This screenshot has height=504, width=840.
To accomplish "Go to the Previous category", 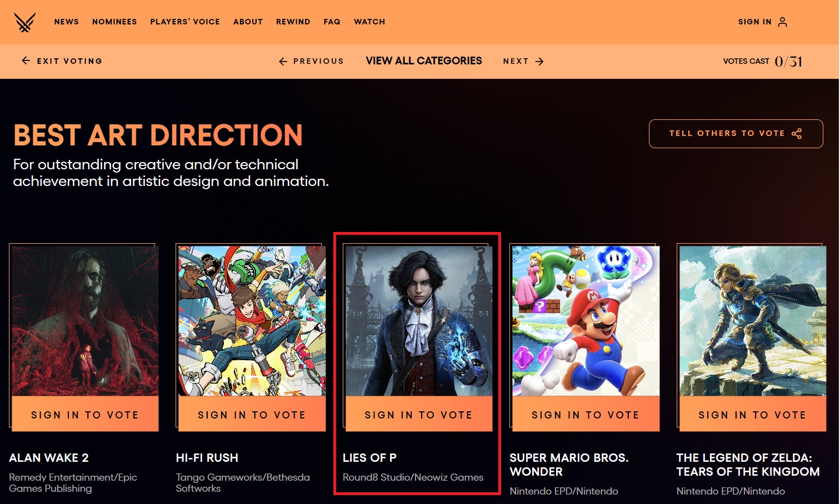I will 318,61.
